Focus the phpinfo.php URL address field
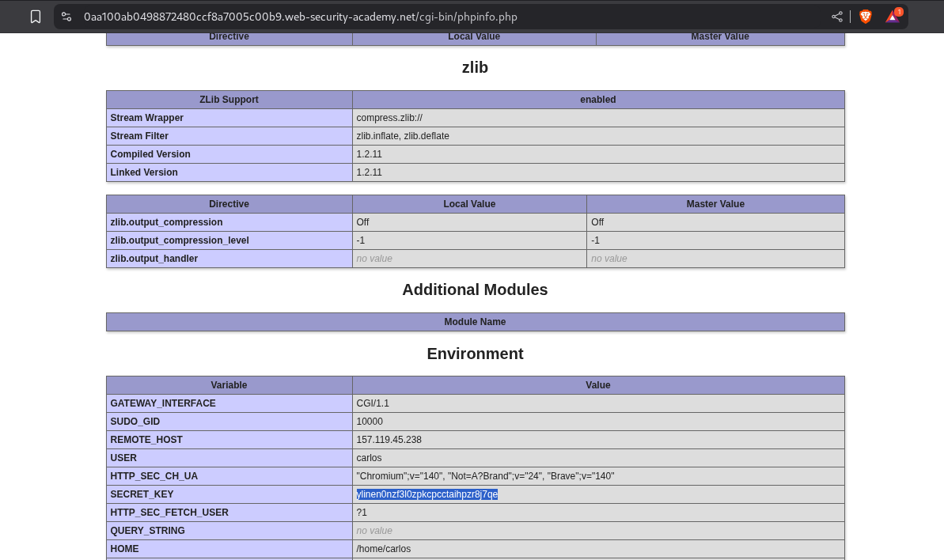 [301, 17]
